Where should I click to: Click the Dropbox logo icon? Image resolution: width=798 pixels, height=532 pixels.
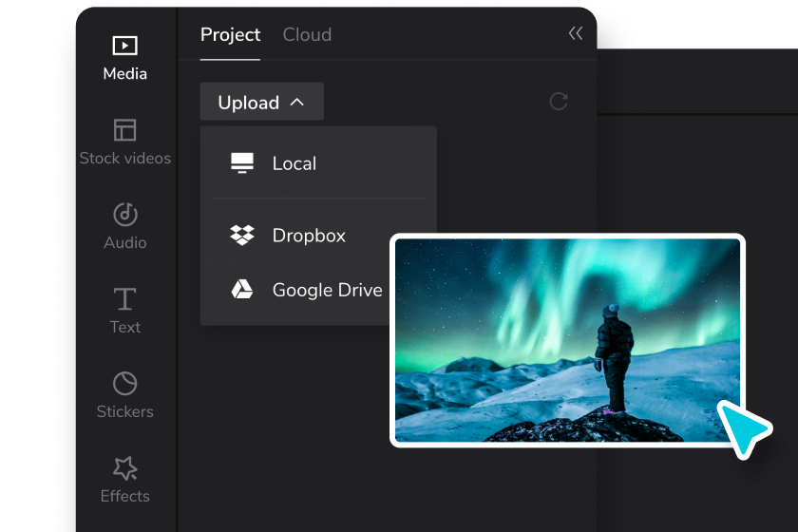pyautogui.click(x=241, y=236)
